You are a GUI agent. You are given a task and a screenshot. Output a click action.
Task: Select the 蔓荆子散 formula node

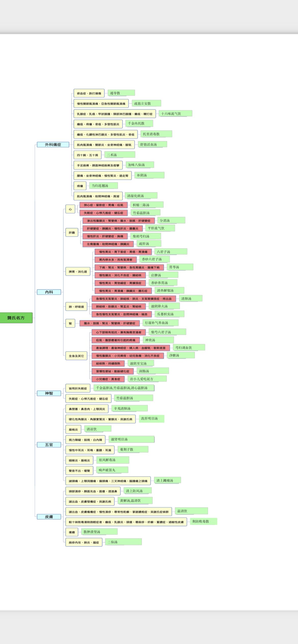click(133, 449)
